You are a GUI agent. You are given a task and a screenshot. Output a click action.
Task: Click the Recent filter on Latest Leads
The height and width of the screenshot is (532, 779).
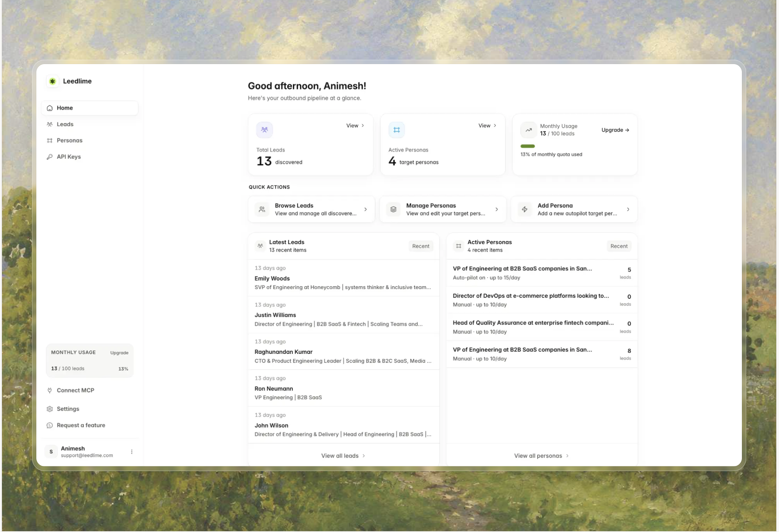coord(421,246)
